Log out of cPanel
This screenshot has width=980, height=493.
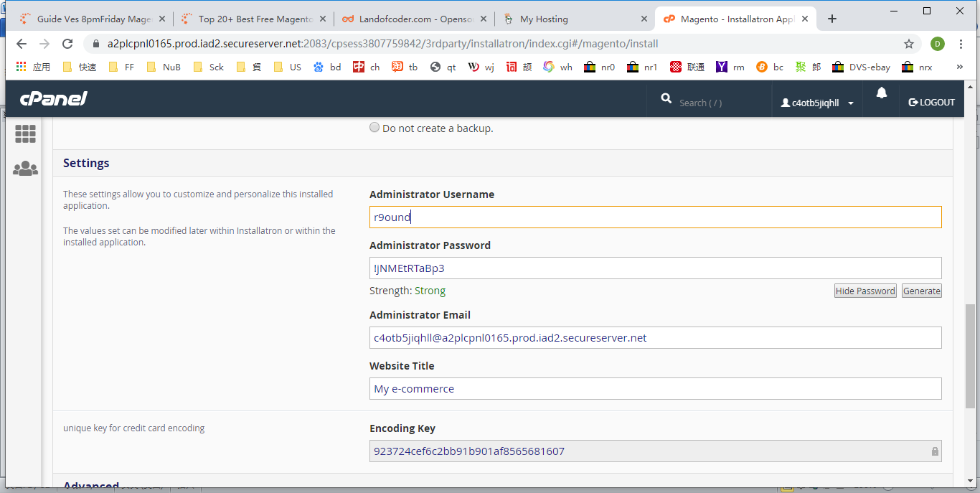pos(932,103)
